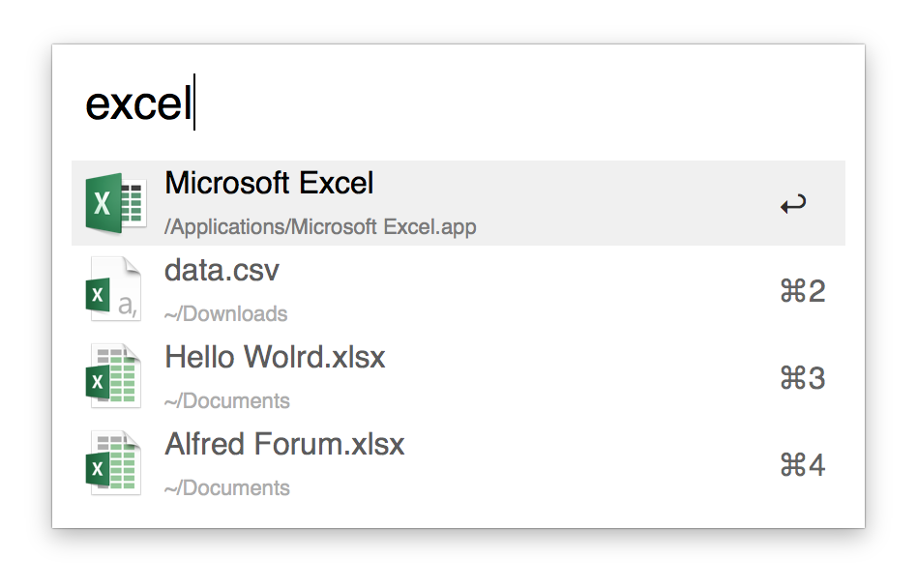Click ~/Documents path under Alfred Forum.xlsx
Image resolution: width=917 pixels, height=588 pixels.
227,488
